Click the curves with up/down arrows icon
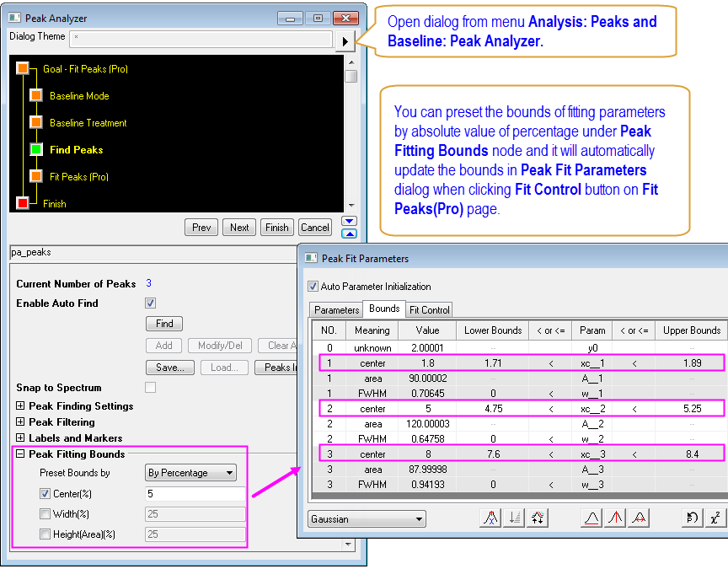 pos(538,518)
